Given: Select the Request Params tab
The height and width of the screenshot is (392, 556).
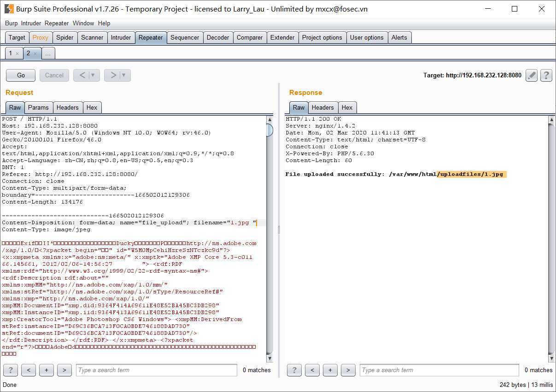Looking at the screenshot, I should (38, 107).
